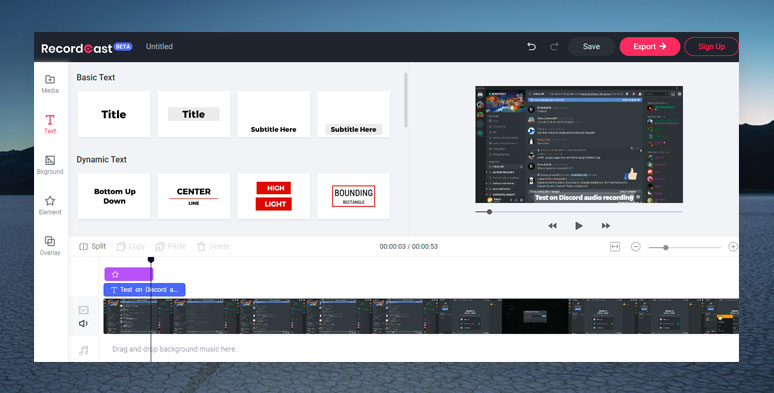
Task: Add the High Light dynamic text
Action: point(273,196)
